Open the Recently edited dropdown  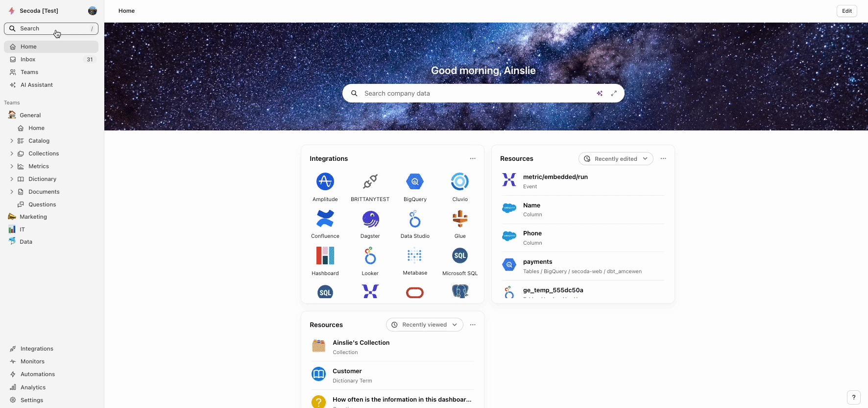[x=616, y=159]
